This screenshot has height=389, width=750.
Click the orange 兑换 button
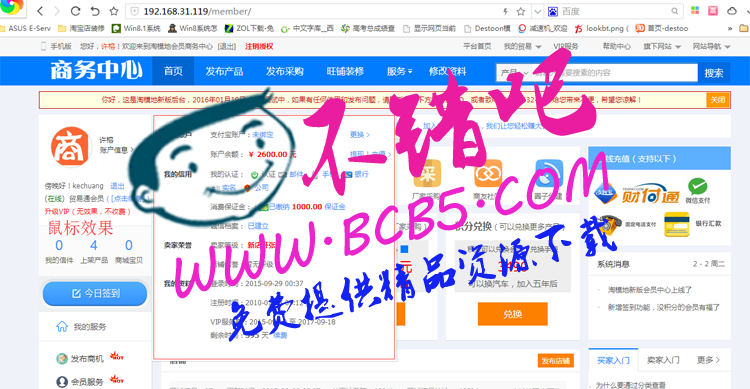pyautogui.click(x=512, y=314)
